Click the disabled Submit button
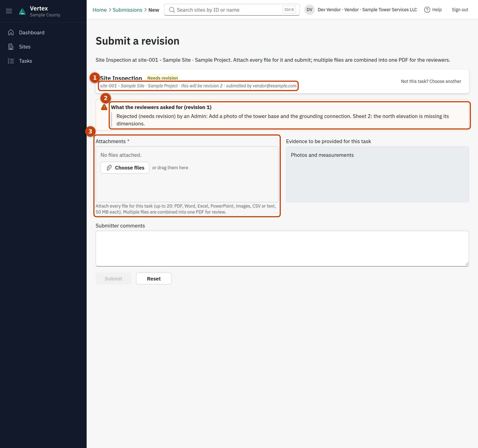Viewport: 478px width, 448px height. 114,279
